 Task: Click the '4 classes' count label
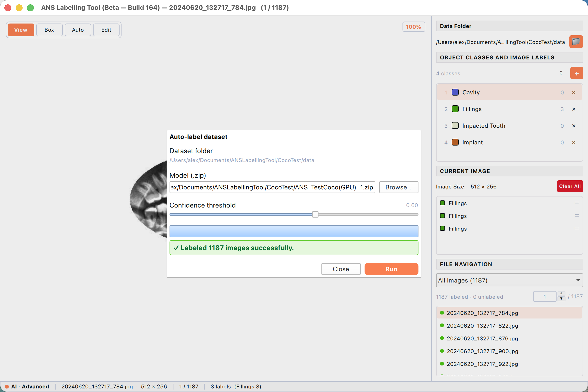[x=448, y=73]
